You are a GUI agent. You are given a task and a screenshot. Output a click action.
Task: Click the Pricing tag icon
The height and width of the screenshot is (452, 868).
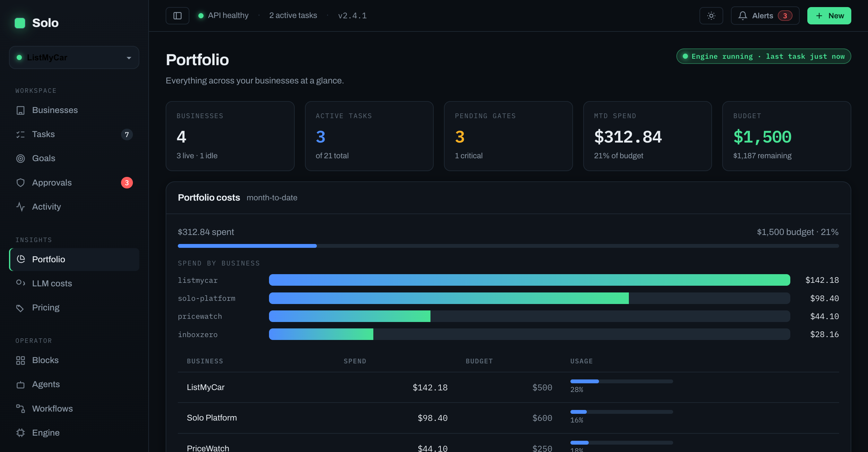(21, 308)
